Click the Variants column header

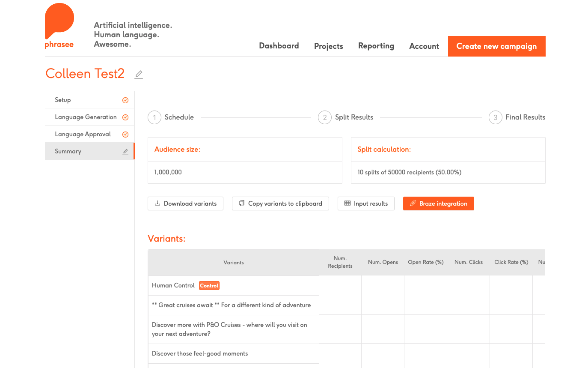(x=234, y=263)
